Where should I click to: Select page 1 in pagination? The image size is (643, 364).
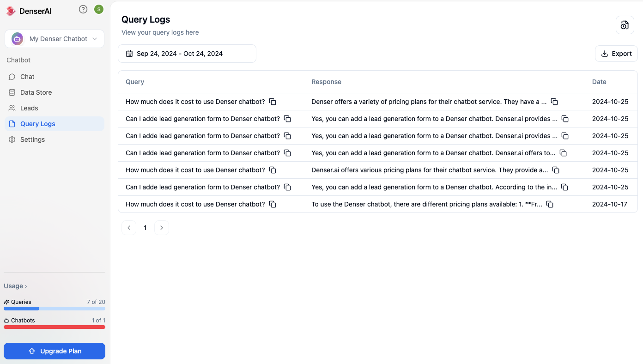(145, 227)
